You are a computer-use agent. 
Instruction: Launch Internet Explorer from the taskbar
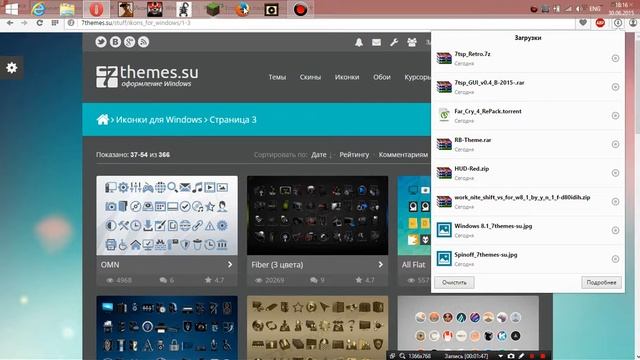(39, 9)
